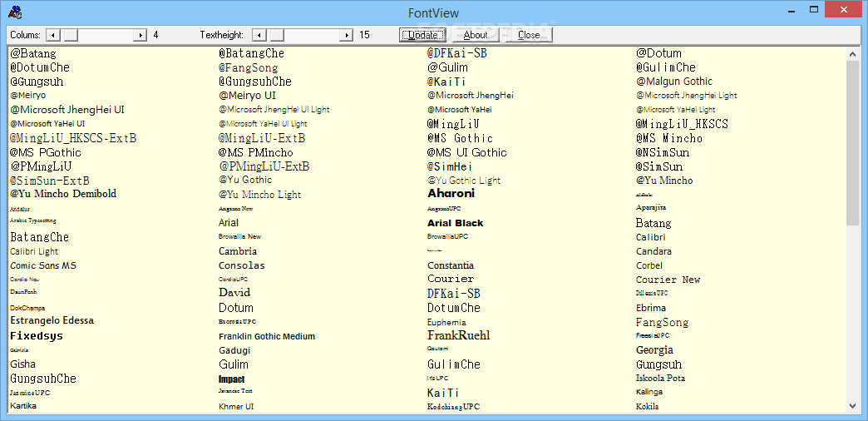Select Franklin Gothic Medium font entry

(x=267, y=336)
